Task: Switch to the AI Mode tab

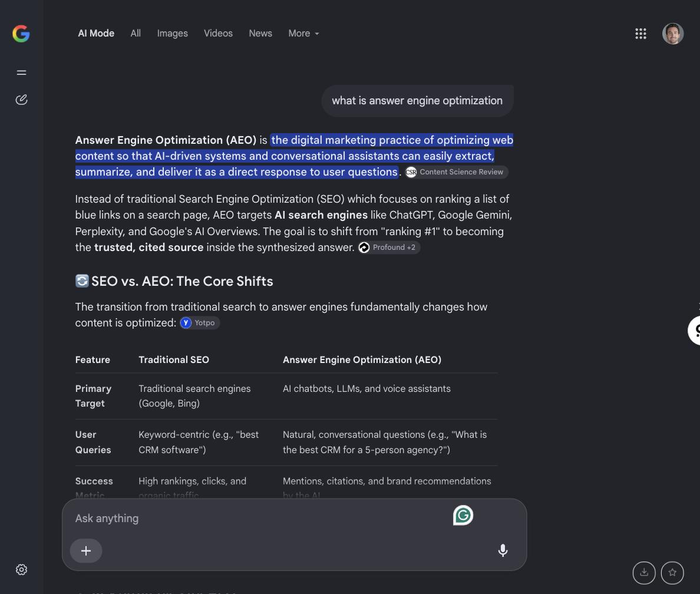Action: pos(96,34)
